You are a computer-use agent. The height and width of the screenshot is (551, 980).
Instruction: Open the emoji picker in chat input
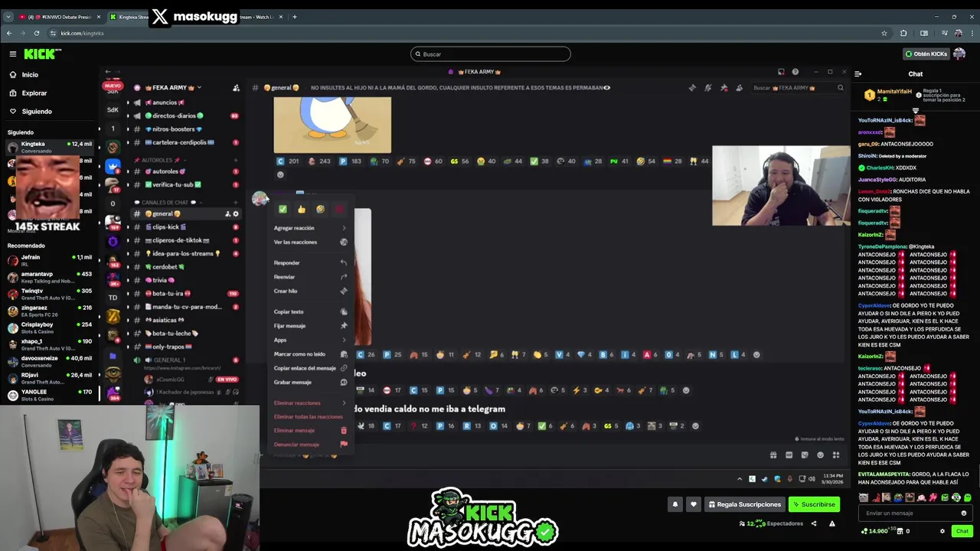pyautogui.click(x=964, y=513)
